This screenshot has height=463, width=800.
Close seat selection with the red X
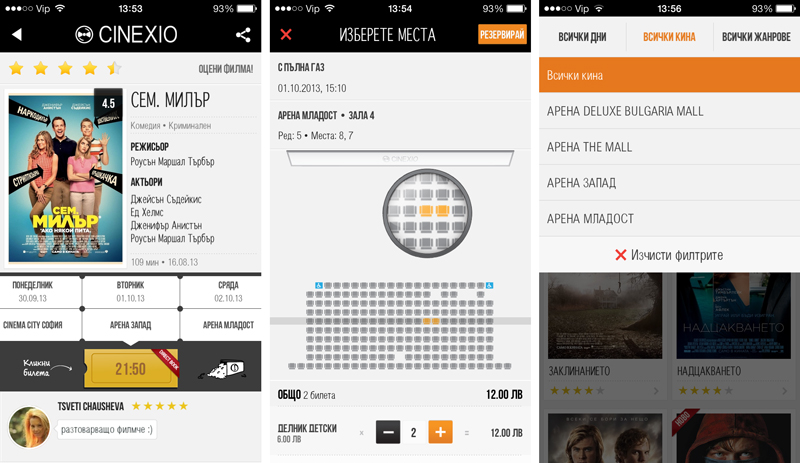286,34
